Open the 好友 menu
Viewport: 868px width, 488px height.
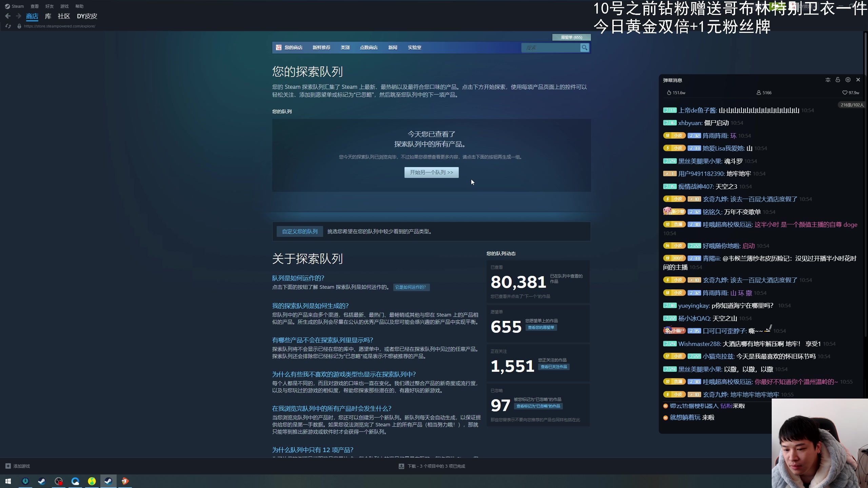click(50, 6)
